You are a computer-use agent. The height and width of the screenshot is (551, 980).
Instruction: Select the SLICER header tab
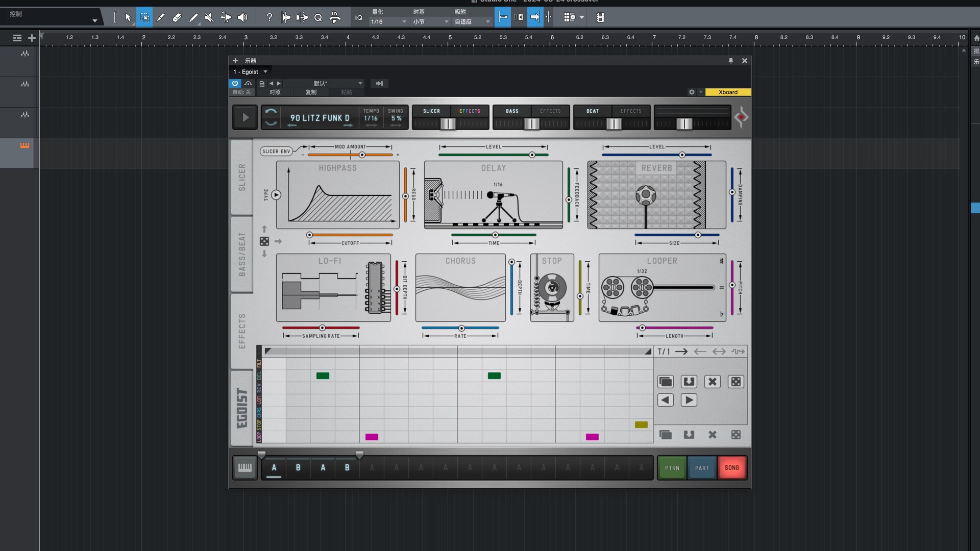click(x=431, y=111)
